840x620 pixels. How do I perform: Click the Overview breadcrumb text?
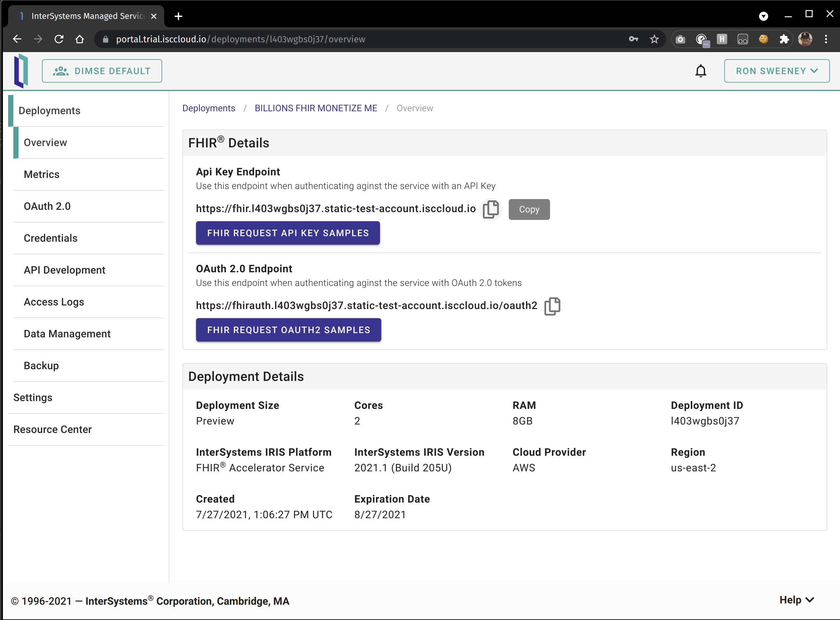[415, 108]
